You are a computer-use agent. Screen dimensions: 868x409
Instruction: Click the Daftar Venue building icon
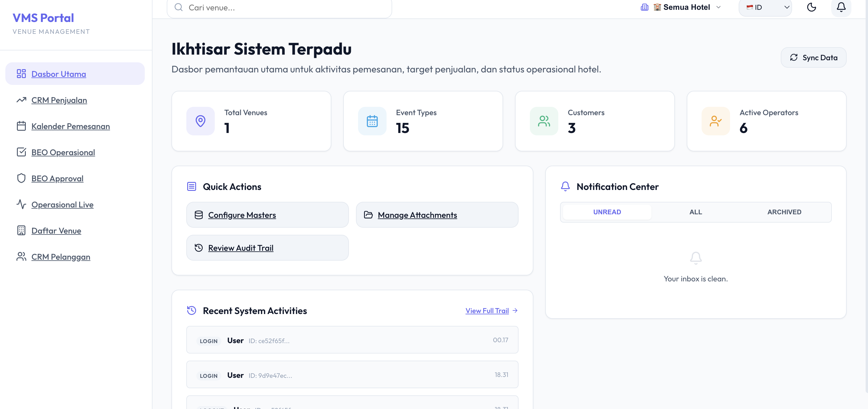click(21, 230)
